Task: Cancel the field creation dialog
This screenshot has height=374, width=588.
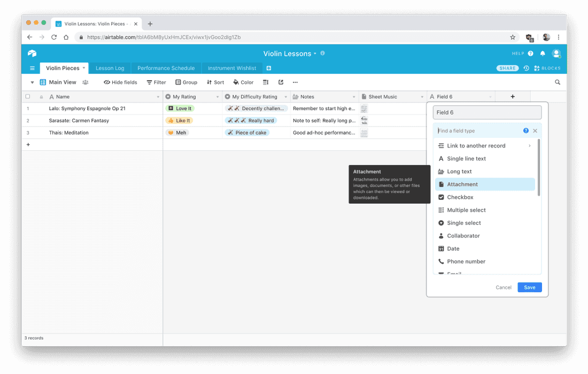Action: 503,287
